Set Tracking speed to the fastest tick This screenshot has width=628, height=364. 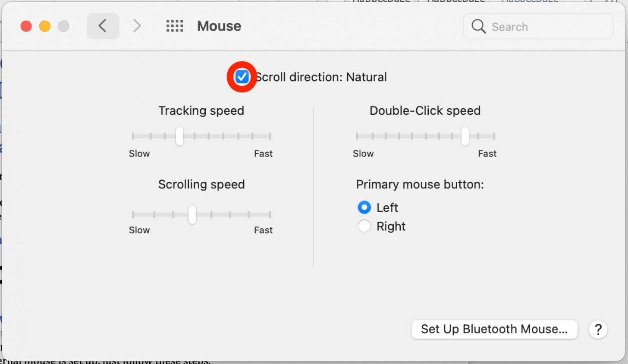pos(270,136)
